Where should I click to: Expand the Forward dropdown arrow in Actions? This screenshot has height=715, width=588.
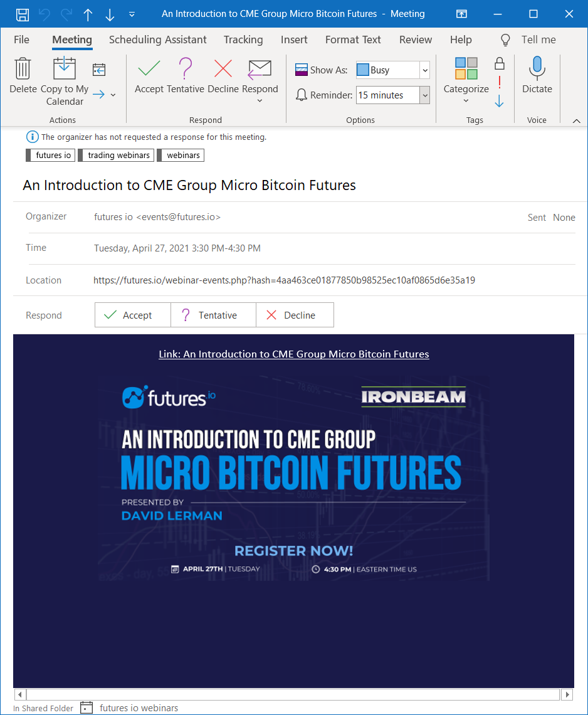click(x=113, y=95)
